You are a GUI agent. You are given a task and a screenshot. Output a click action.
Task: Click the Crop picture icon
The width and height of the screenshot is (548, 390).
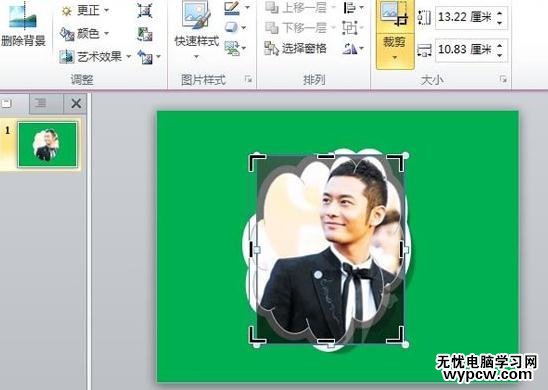(x=395, y=14)
